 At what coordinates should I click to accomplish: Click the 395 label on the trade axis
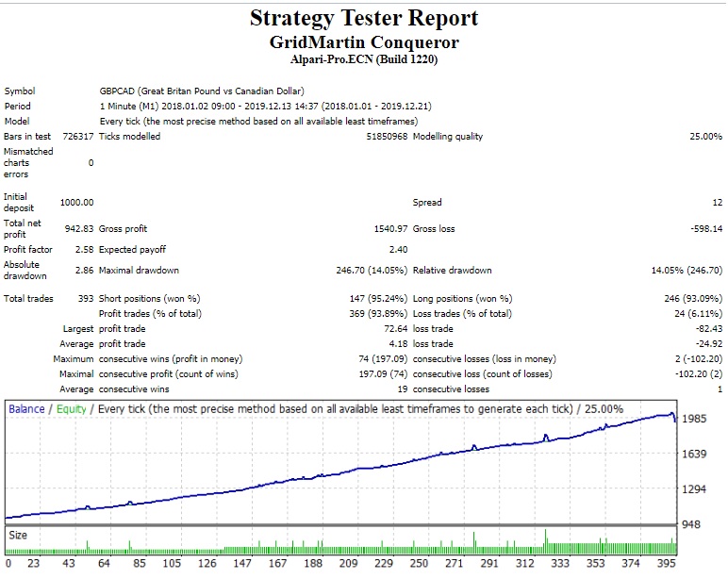[667, 563]
